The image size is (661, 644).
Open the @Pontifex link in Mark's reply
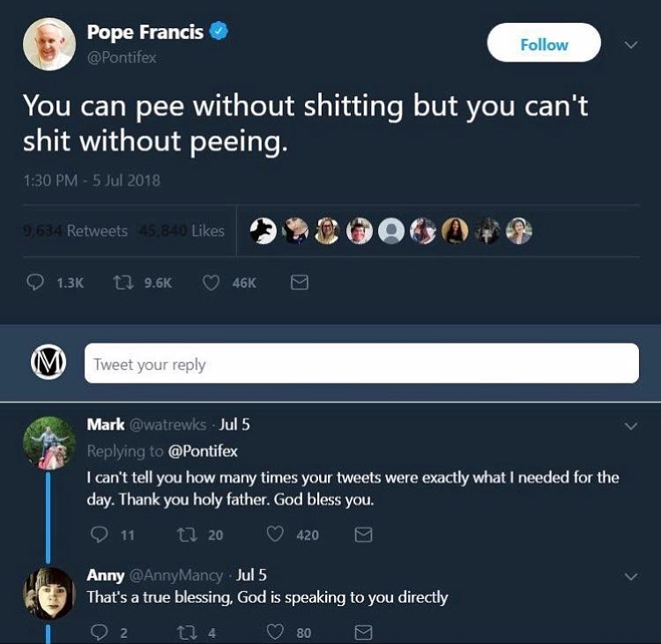coord(203,451)
